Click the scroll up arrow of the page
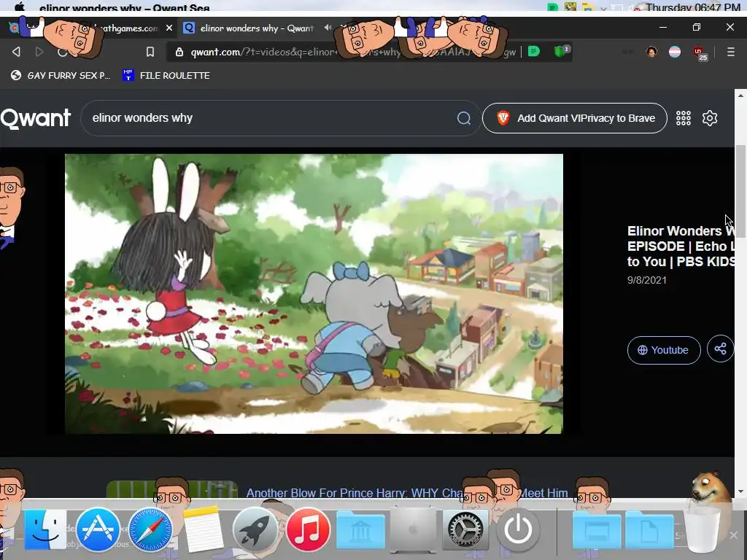Viewport: 747px width, 560px height. [x=740, y=96]
